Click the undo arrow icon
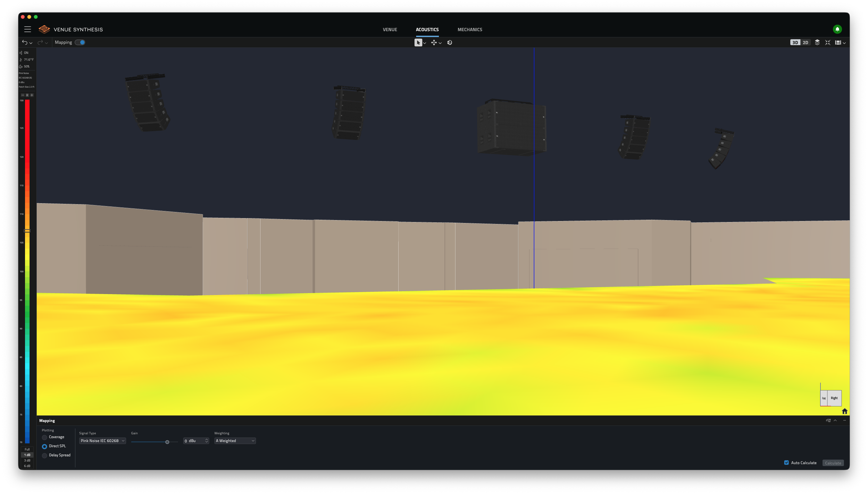The width and height of the screenshot is (868, 494). tap(25, 42)
